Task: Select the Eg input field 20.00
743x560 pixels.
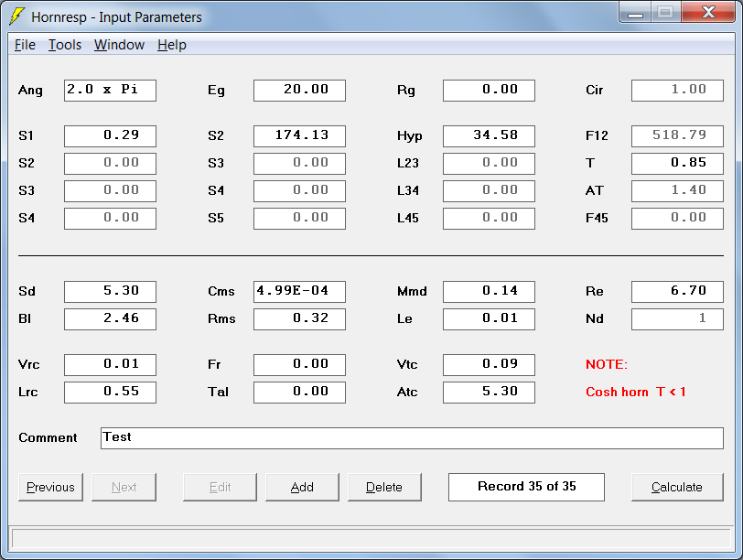Action: pos(299,91)
